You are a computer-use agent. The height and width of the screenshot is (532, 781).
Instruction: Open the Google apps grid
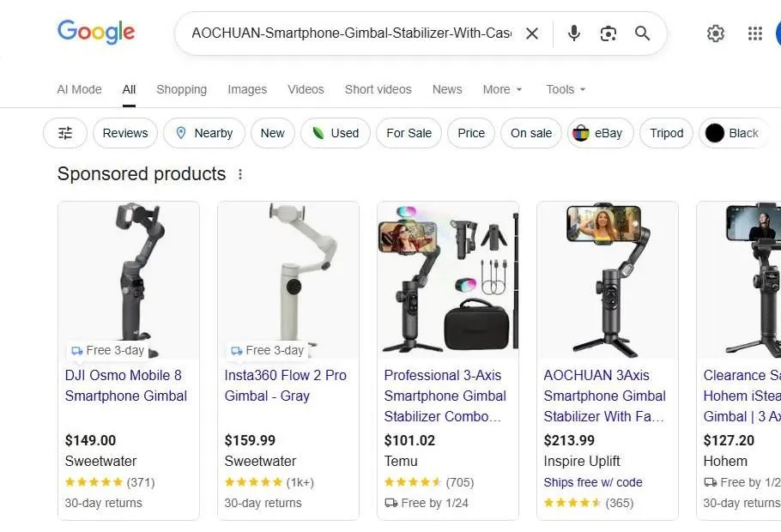click(x=754, y=33)
